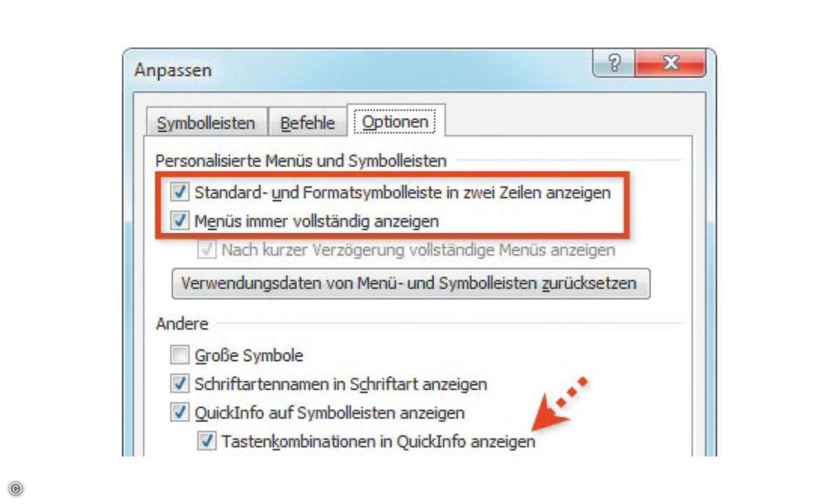This screenshot has width=840, height=504.
Task: Click the Personalisierte Menüs und Symbolleisten heading
Action: (x=301, y=161)
